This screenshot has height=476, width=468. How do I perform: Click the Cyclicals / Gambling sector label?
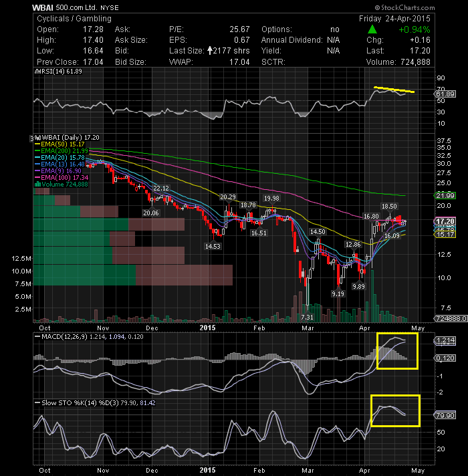[74, 19]
